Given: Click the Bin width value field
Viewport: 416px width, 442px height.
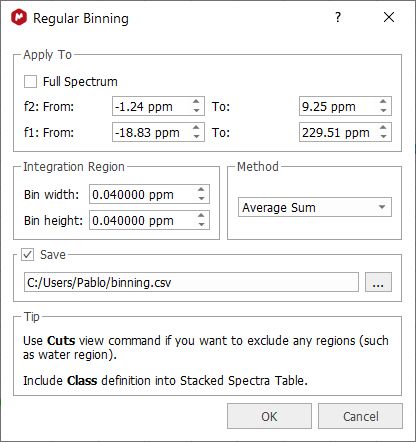Looking at the screenshot, I should point(149,194).
